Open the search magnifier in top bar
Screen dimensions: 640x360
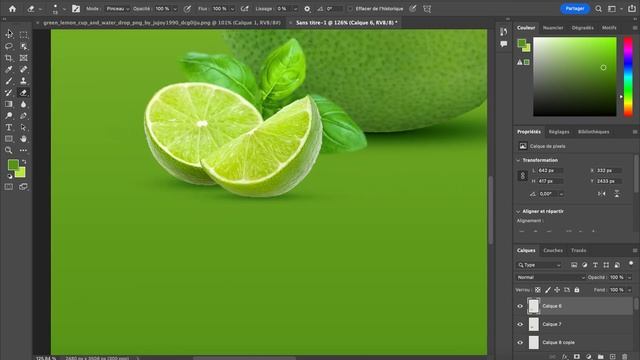598,9
